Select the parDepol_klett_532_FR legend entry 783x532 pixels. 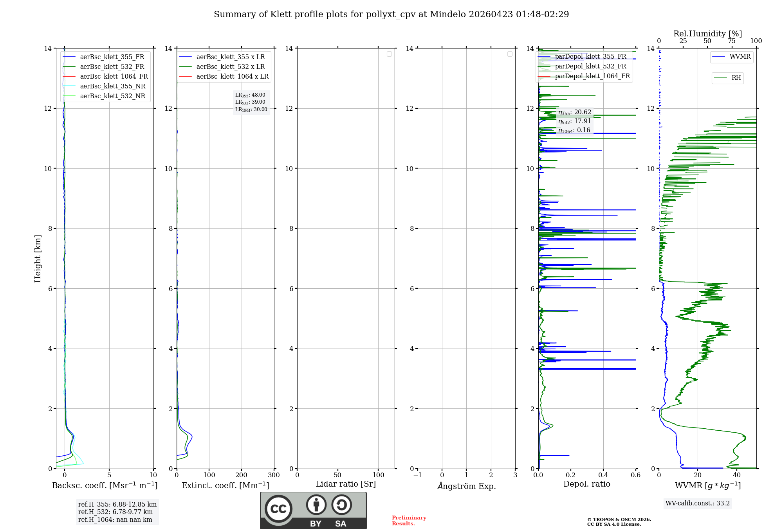[x=590, y=66]
